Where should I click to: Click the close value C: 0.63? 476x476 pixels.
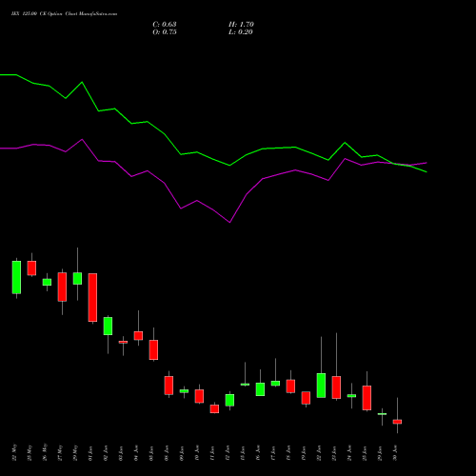(165, 25)
